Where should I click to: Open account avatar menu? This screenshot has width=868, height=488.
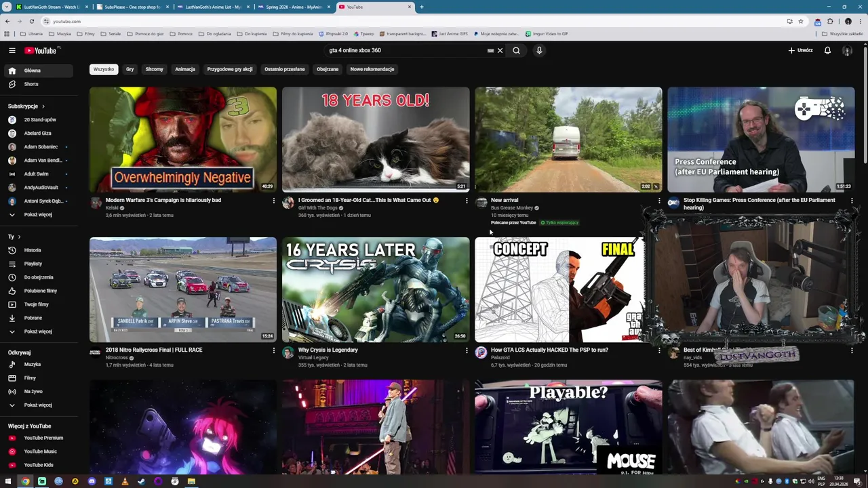(x=847, y=50)
